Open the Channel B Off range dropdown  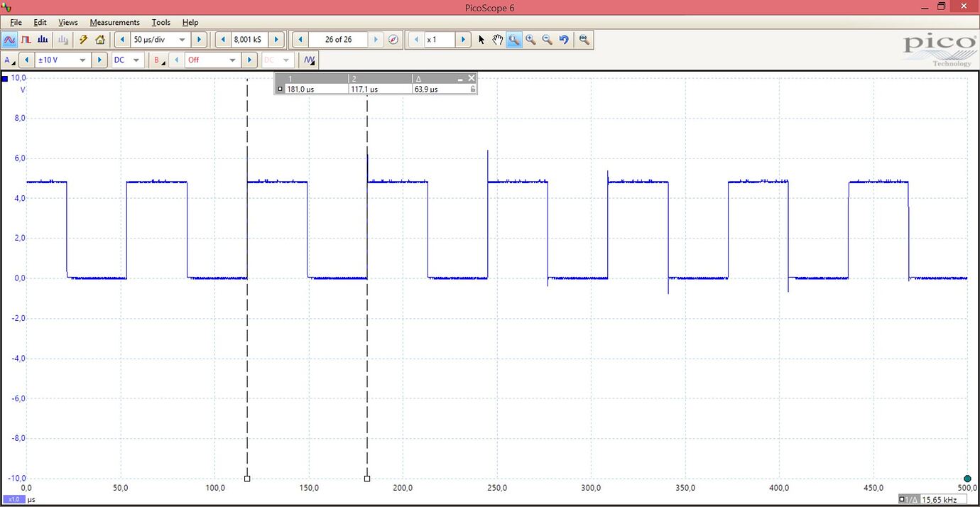coord(232,60)
